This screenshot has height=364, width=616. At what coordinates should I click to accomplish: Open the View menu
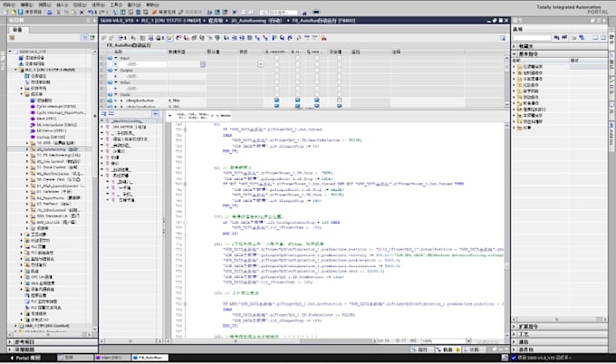[44, 5]
